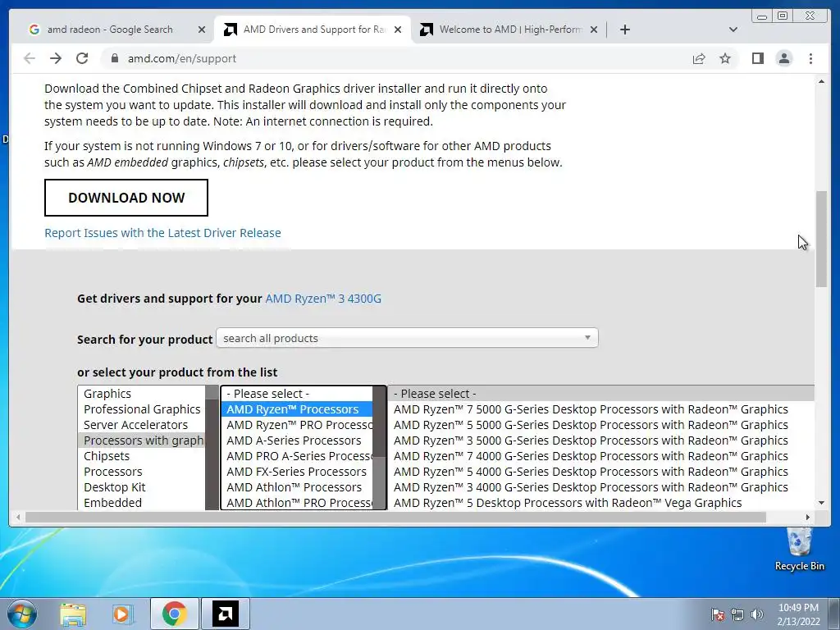The image size is (840, 630).
Task: Click page scrollbar up arrow
Action: tap(821, 81)
